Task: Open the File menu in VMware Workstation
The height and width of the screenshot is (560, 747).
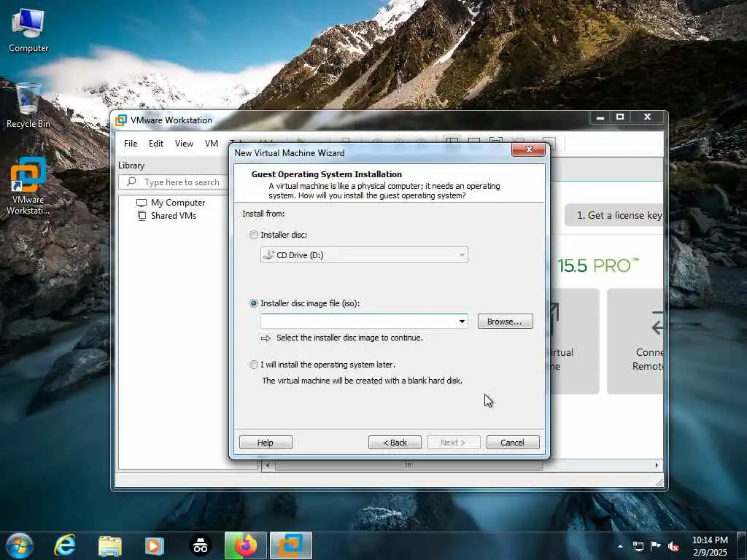Action: pyautogui.click(x=130, y=144)
